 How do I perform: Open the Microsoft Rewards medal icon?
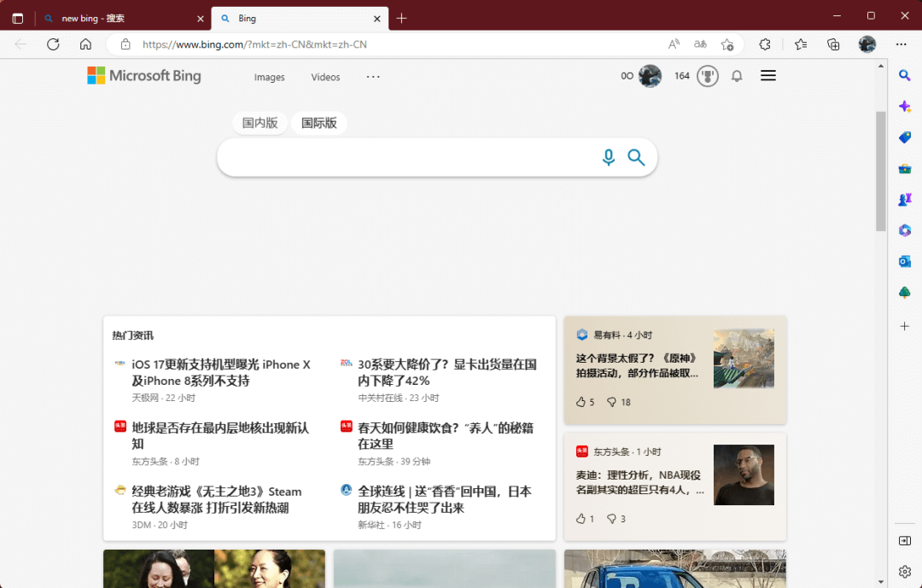click(708, 75)
